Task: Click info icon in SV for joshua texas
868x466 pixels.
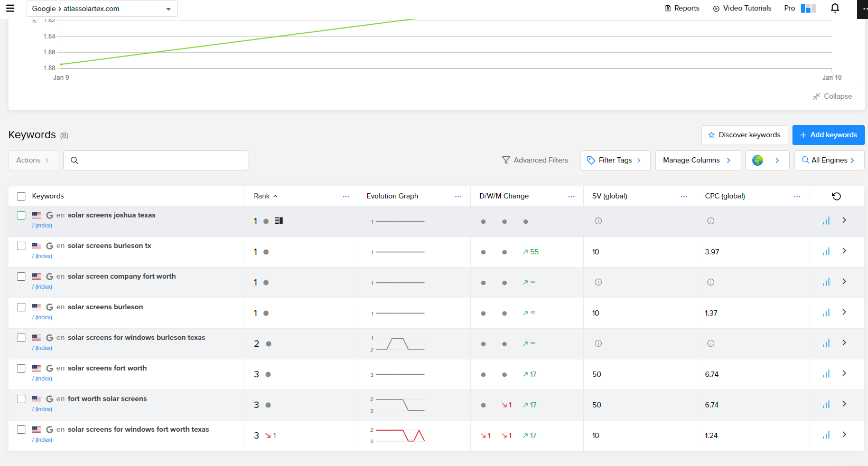Action: (x=598, y=221)
